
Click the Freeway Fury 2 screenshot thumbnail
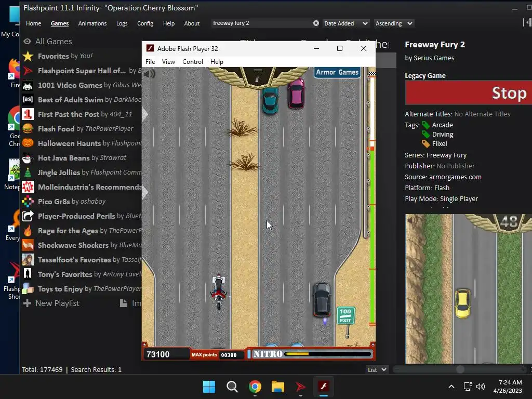tap(469, 289)
